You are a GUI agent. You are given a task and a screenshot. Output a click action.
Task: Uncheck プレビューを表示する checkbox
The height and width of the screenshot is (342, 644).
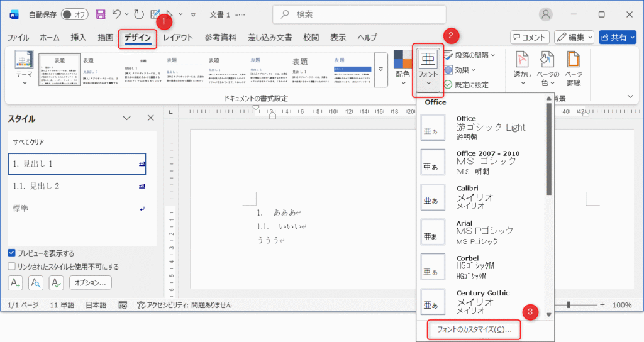[x=12, y=253]
